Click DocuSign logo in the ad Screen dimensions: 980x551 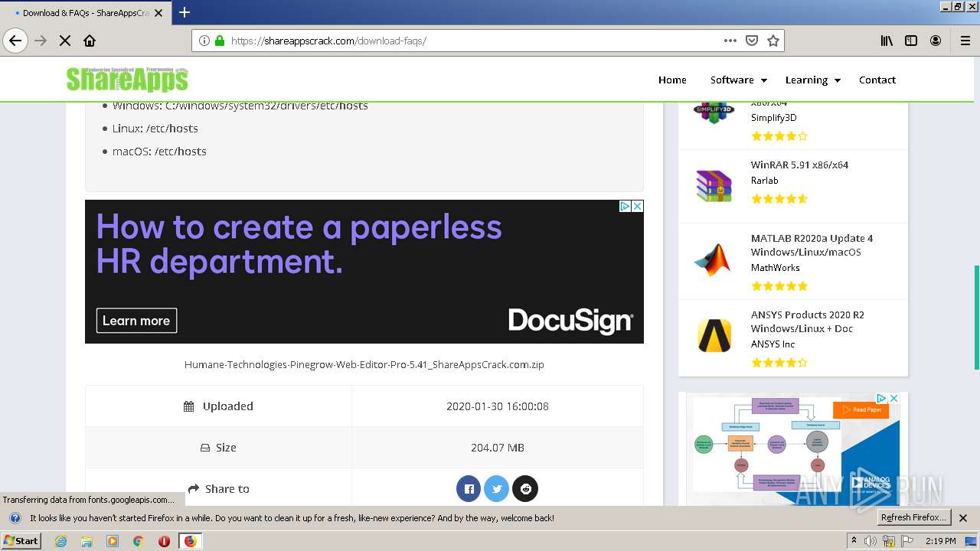tap(571, 321)
